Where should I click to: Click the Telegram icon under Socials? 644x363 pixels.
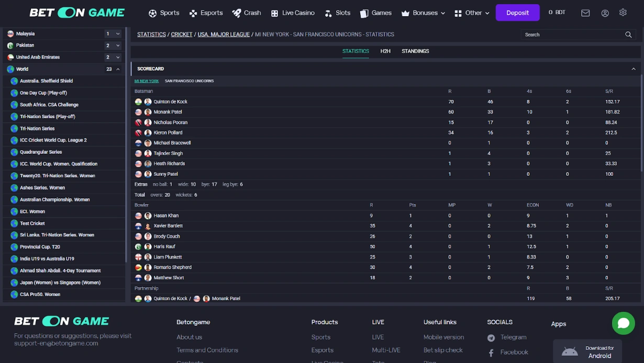[491, 338]
